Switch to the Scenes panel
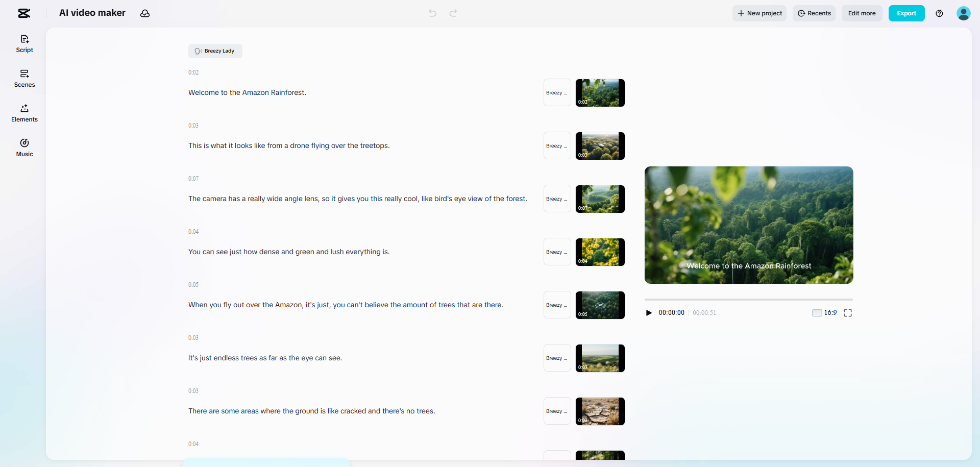980x467 pixels. tap(24, 78)
